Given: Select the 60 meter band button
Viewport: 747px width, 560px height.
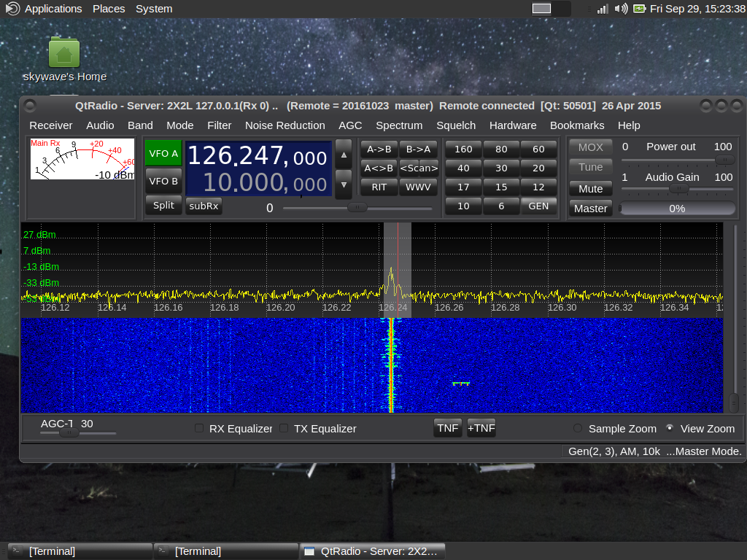Looking at the screenshot, I should [538, 149].
